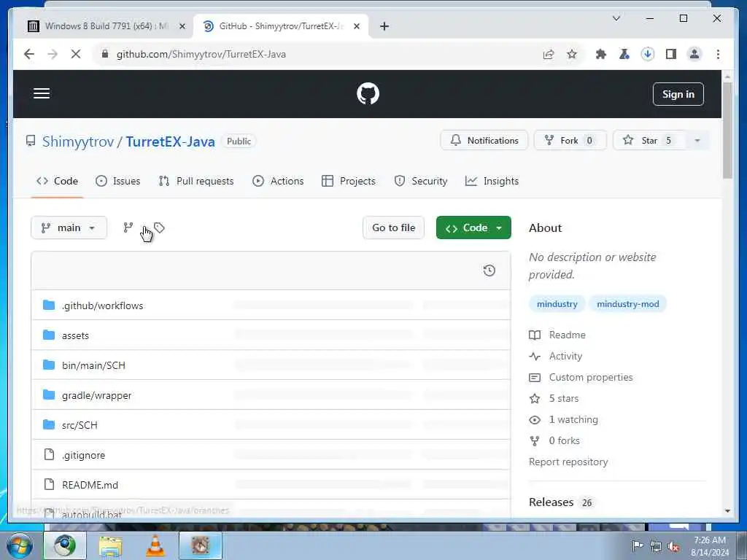Open the Chrome profile avatar

[694, 54]
